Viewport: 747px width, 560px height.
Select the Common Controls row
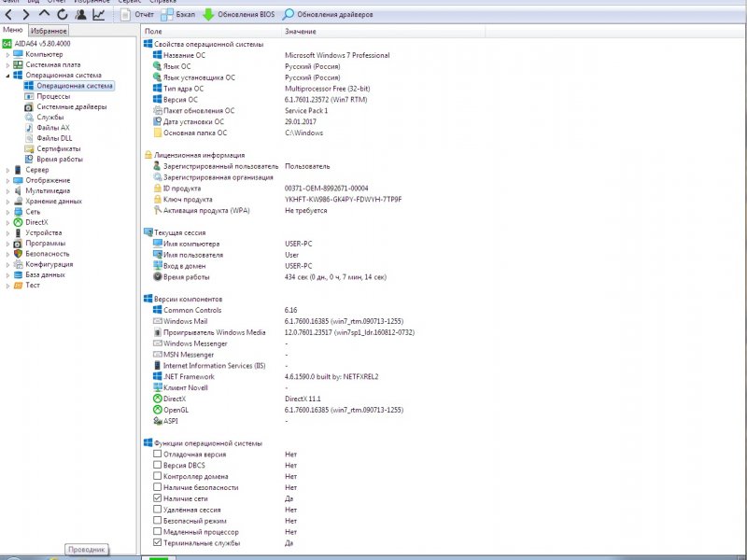point(225,310)
